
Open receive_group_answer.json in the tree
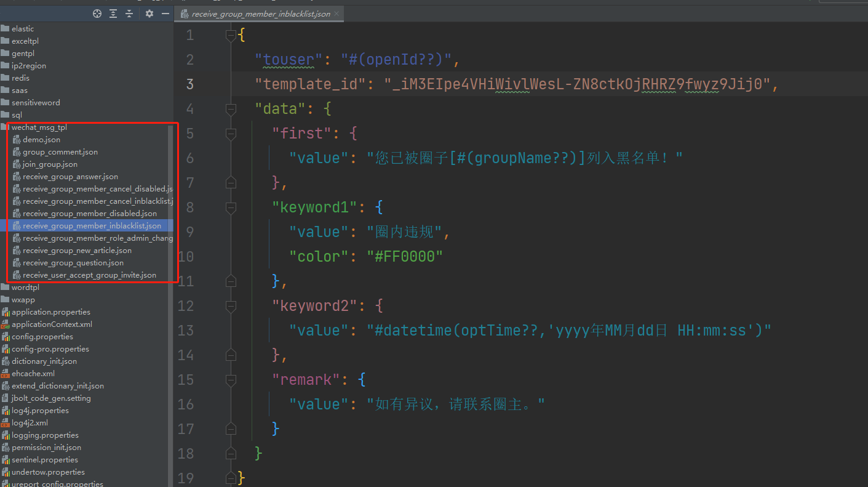[71, 177]
